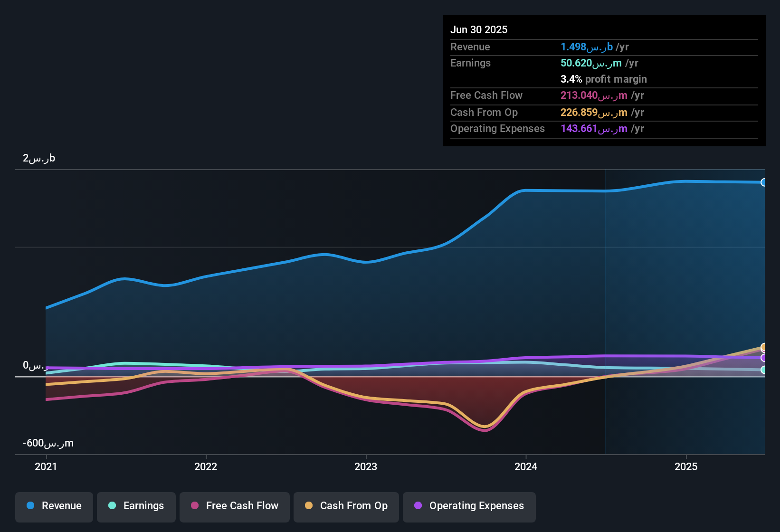
Task: Click the -600 y-axis label
Action: 48,443
